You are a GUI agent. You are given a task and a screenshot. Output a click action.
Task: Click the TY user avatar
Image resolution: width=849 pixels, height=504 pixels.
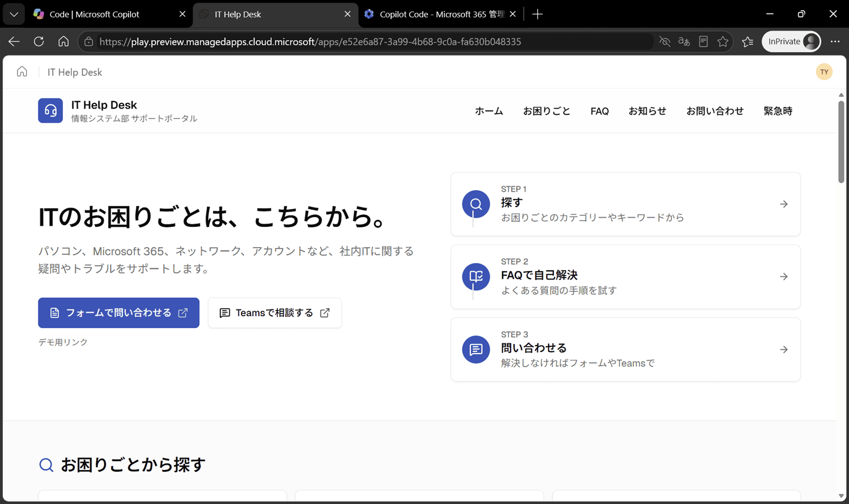click(x=824, y=72)
